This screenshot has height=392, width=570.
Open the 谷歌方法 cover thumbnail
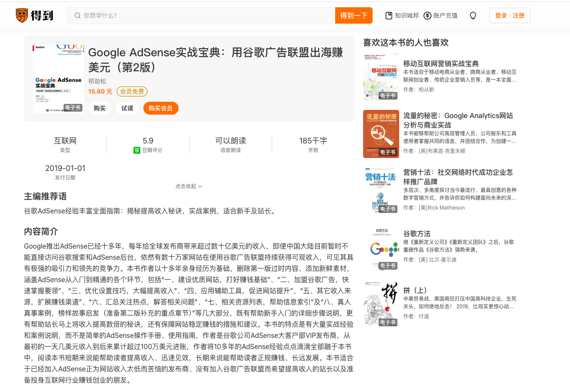381,247
